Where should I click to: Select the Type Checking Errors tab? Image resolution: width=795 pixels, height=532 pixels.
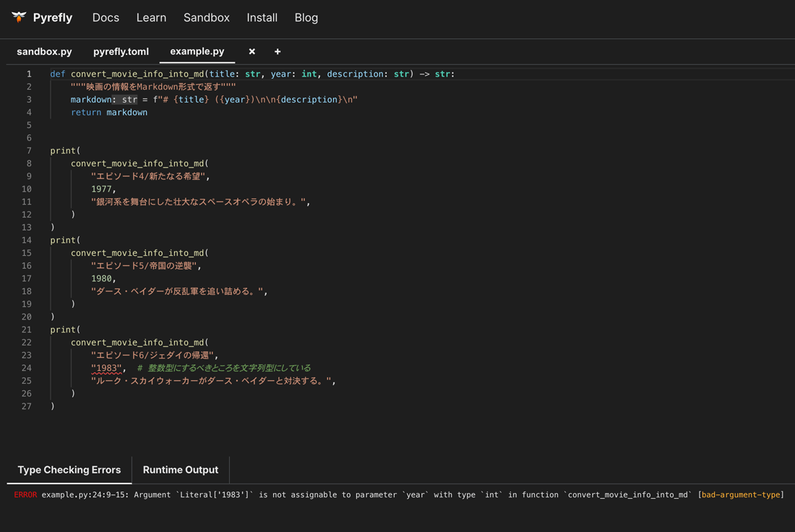[x=69, y=470]
